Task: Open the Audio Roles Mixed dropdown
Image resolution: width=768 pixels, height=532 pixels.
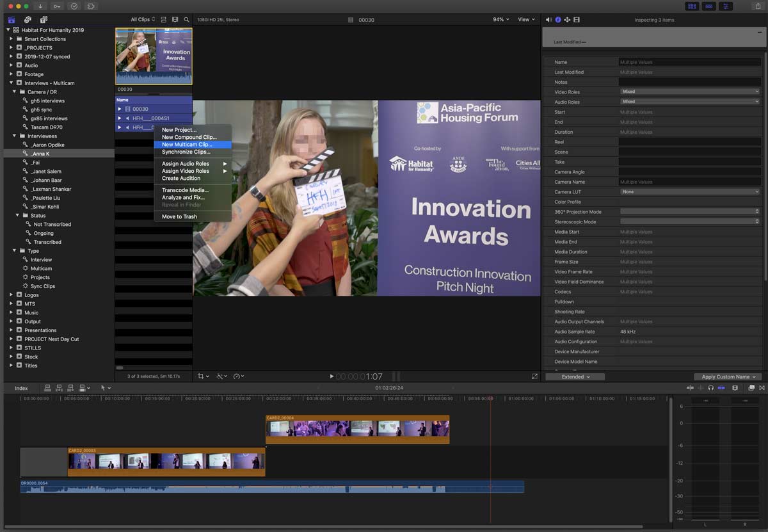Action: click(689, 102)
